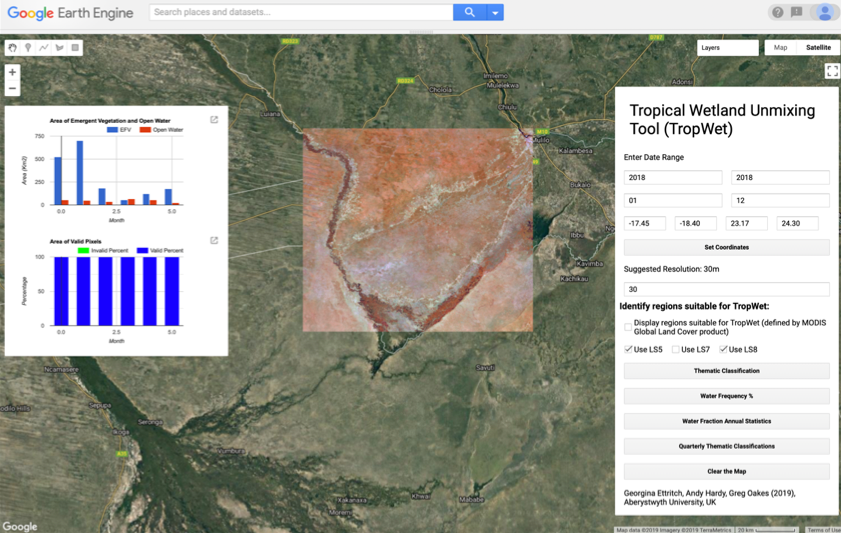Click the Open Water red legend swatch
Viewport: 841px width, 533px height.
tap(145, 130)
